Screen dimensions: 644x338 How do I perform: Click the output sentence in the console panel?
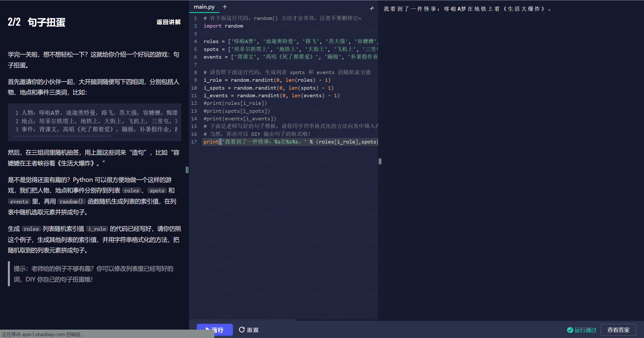point(467,9)
